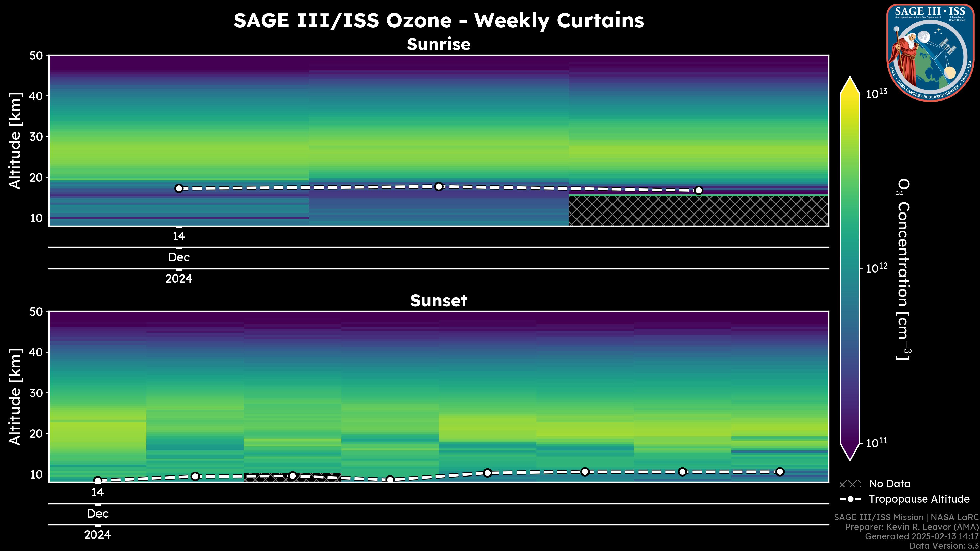Screen dimensions: 980x551
Task: Click the Sunrise axis 14 date tick
Action: 179,236
